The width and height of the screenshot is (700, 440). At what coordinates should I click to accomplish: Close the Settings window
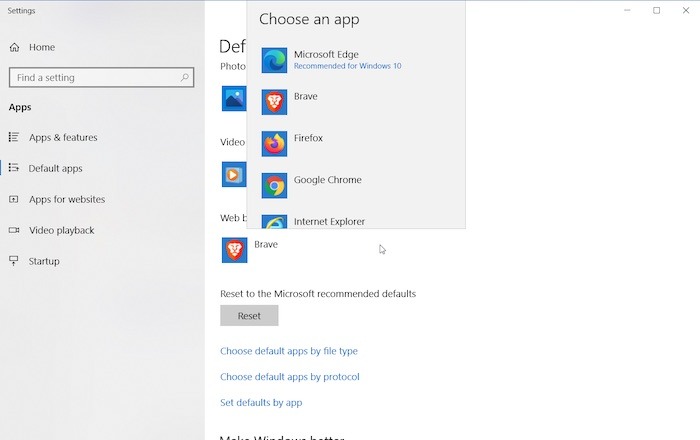(686, 10)
